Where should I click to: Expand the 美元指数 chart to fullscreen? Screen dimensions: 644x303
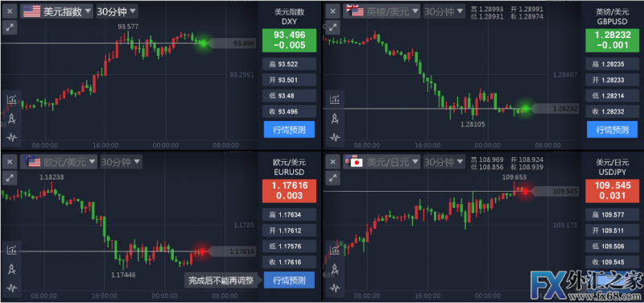(10, 27)
